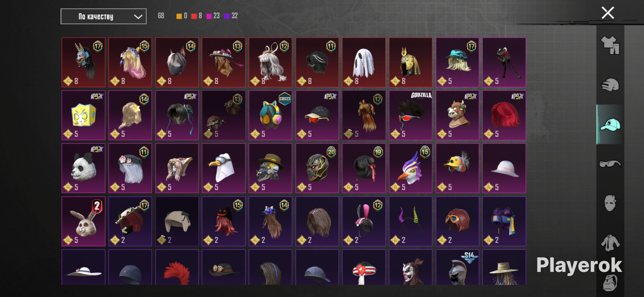Choose the panda head mask item

tap(84, 168)
